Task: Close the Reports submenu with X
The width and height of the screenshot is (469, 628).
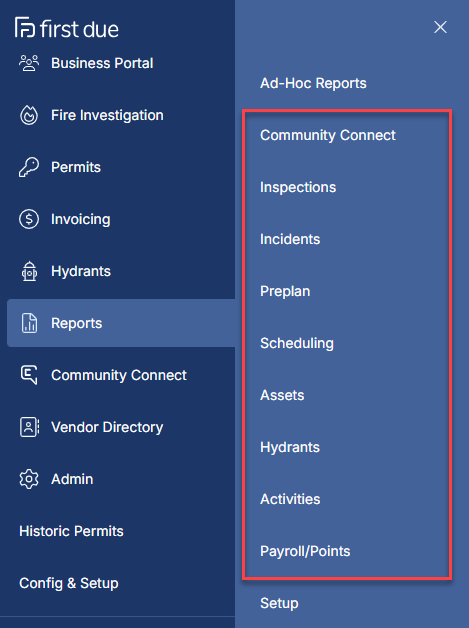Action: tap(440, 27)
